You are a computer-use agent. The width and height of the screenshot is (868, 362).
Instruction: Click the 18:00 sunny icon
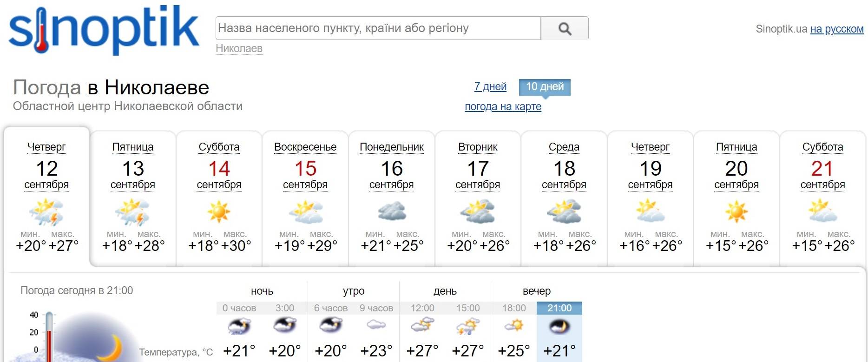pyautogui.click(x=514, y=325)
